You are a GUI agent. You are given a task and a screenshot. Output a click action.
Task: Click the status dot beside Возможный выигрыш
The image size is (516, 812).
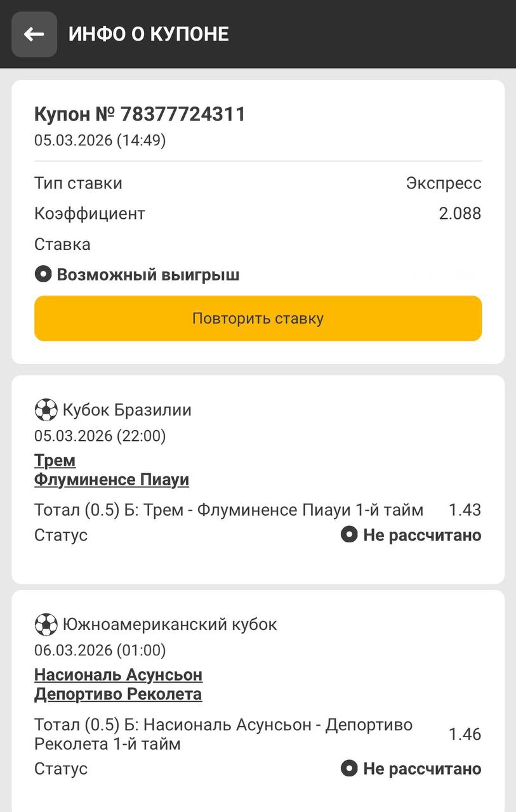pos(43,275)
